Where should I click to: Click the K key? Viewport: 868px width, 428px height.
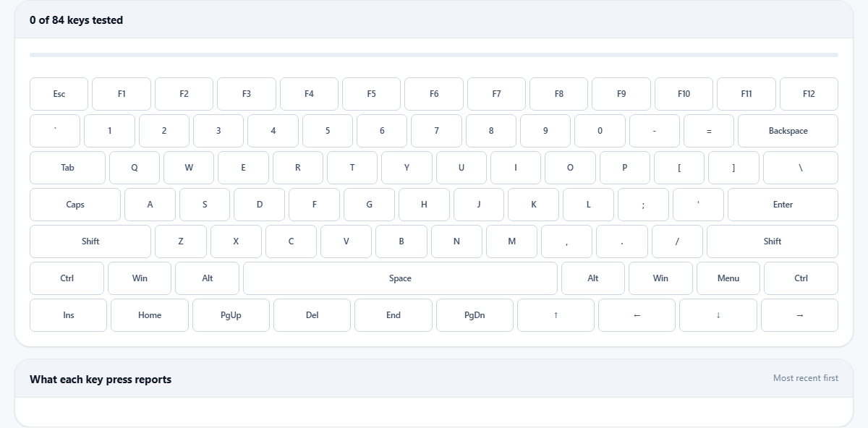click(533, 205)
